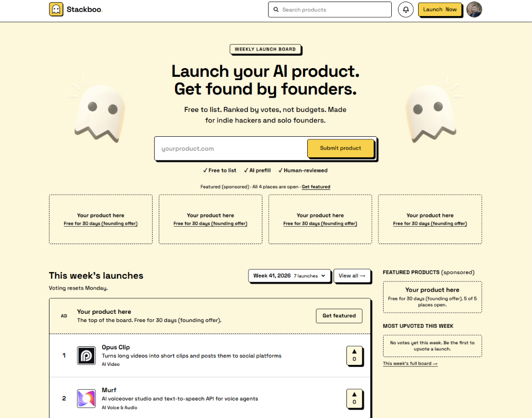Viewport: 532px width, 418px height.
Task: Click the 'Voting resets Monday.' text
Action: click(x=78, y=288)
